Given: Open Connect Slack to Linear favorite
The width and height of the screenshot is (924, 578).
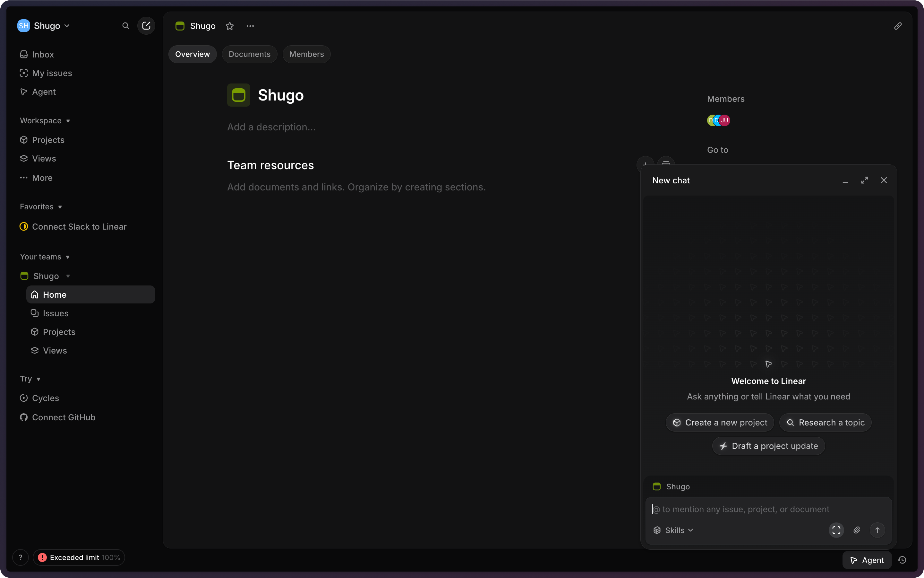Looking at the screenshot, I should (x=87, y=226).
